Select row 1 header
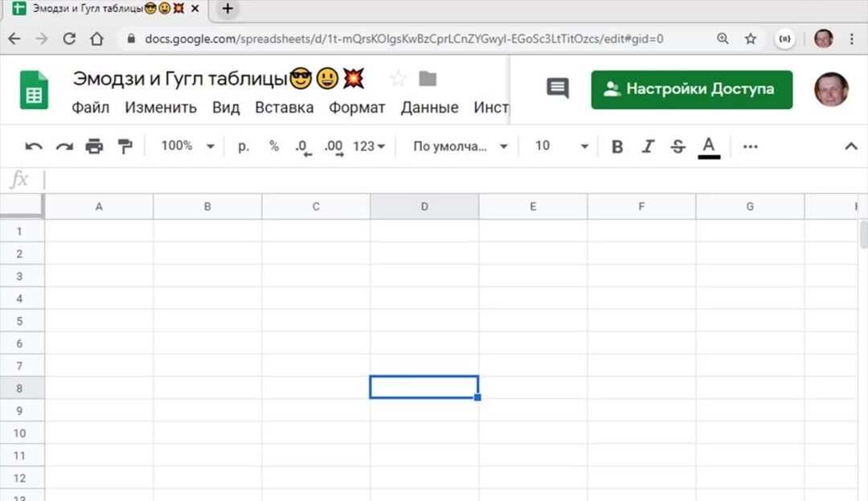Screen dimensions: 868x501 point(21,231)
